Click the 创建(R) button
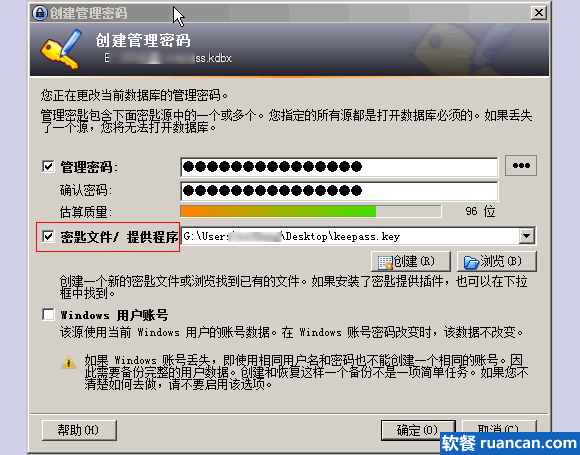 click(411, 262)
